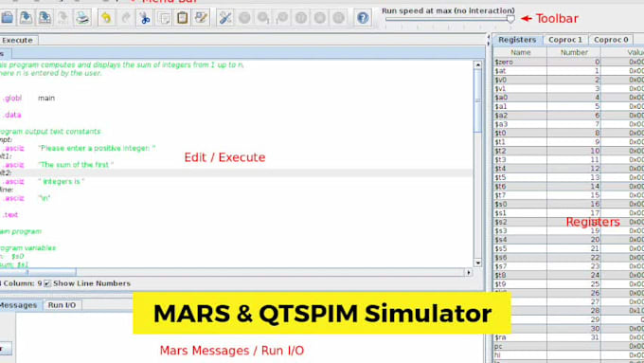Select the $s0 register row
The height and width of the screenshot is (363, 644).
click(569, 205)
